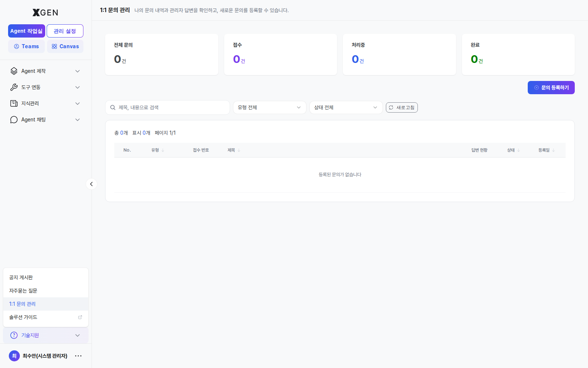Image resolution: width=588 pixels, height=368 pixels.
Task: Click the 기술지원 question mark icon
Action: click(14, 335)
